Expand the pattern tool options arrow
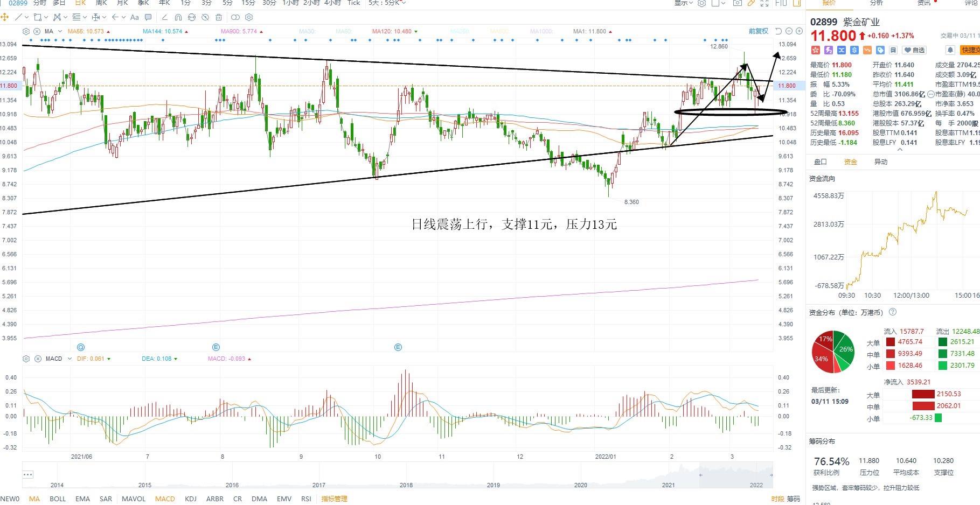Image resolution: width=980 pixels, height=505 pixels. pos(66,17)
